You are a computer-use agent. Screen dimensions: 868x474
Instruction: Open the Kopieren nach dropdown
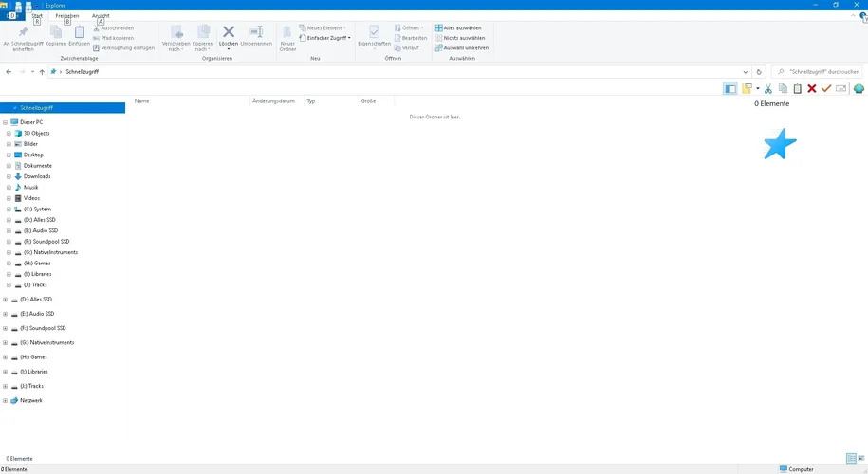[x=203, y=39]
